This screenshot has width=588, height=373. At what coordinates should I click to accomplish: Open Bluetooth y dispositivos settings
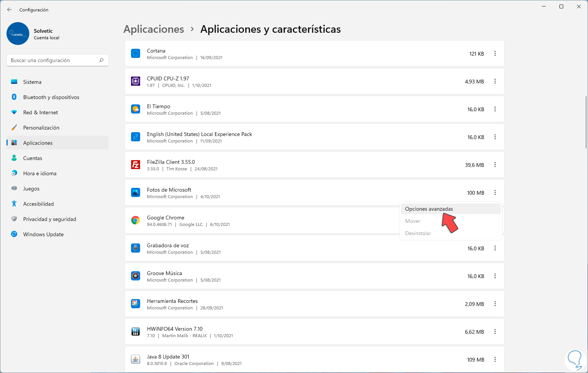pos(58,97)
